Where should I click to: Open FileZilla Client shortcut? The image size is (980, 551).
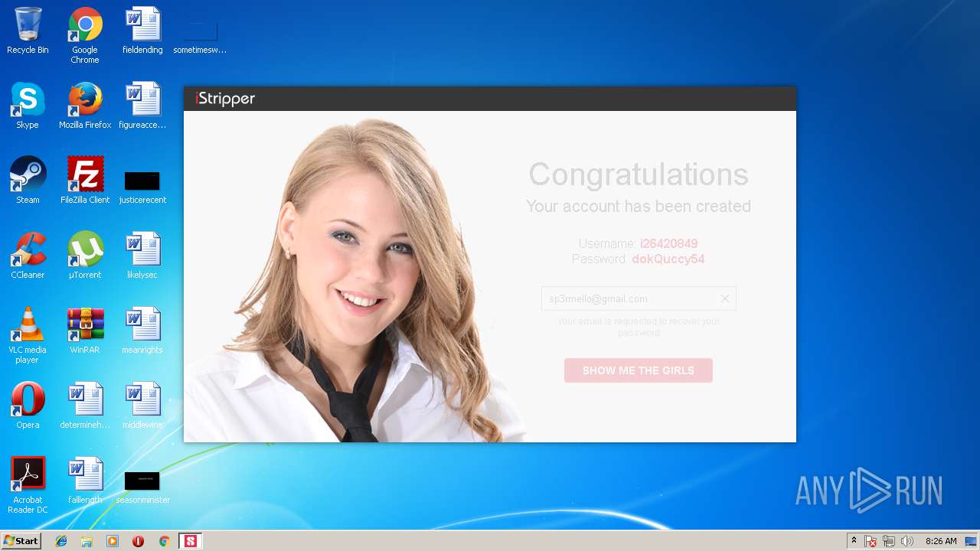coord(85,181)
